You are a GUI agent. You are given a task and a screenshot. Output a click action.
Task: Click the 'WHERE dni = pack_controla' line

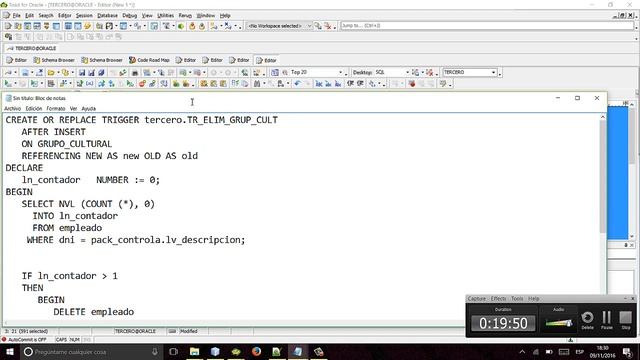(136, 240)
